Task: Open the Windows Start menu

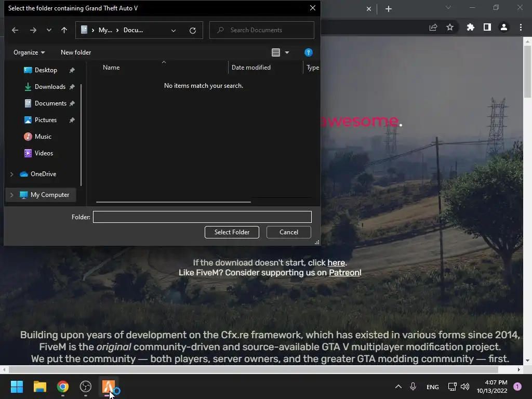Action: pos(17,387)
